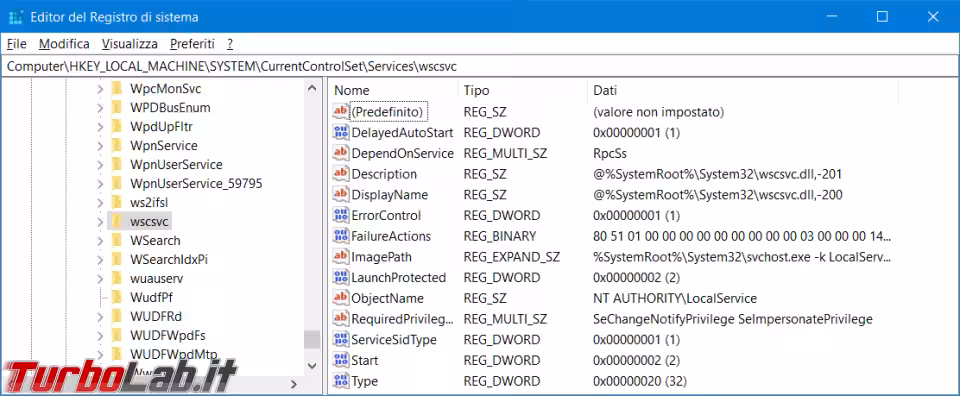Click the string icon of (Predefinito) value

(x=340, y=111)
